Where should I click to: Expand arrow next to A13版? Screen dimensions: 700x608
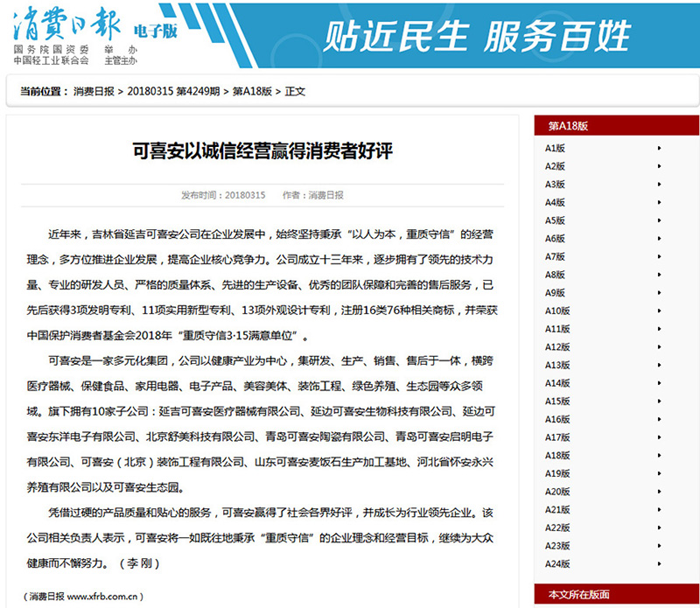[x=660, y=365]
